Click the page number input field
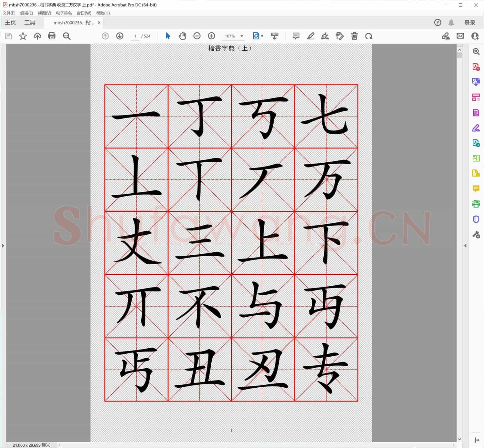The height and width of the screenshot is (448, 484). tap(135, 36)
